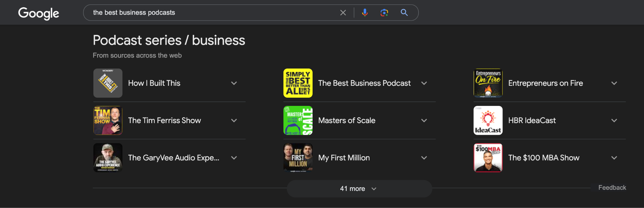The width and height of the screenshot is (644, 208).
Task: Show 41 more podcasts
Action: click(x=359, y=189)
